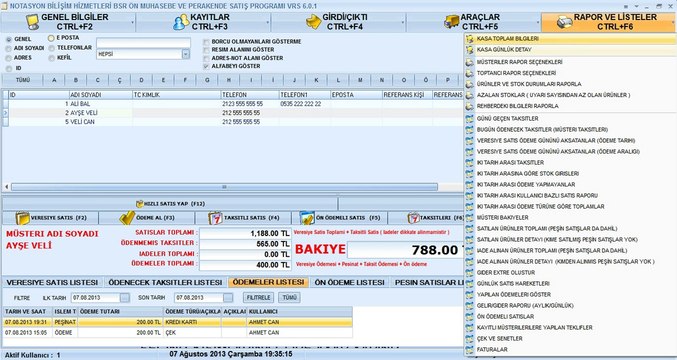Click the ÖN ÖDEMELİ SATIŞ icon
Screen dimensions: 677x360
click(307, 218)
